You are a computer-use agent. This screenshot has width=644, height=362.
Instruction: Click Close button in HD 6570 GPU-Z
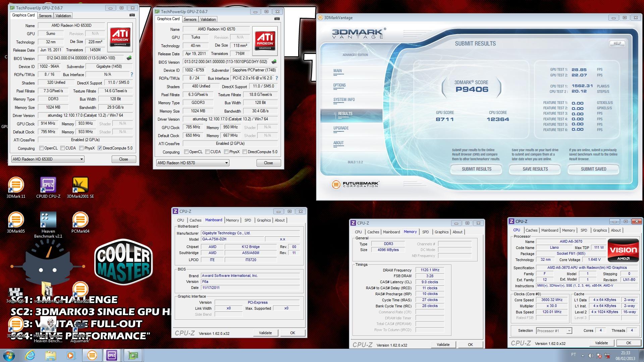[x=268, y=163]
